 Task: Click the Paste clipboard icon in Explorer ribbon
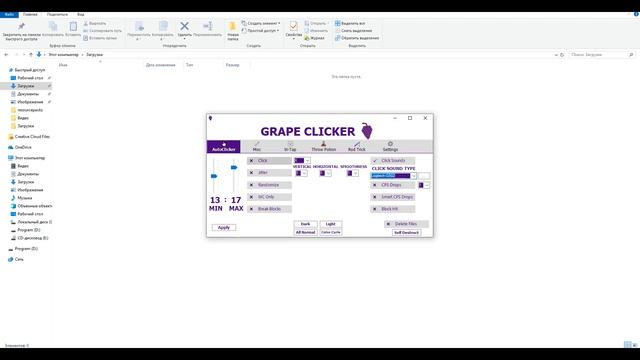pos(73,27)
